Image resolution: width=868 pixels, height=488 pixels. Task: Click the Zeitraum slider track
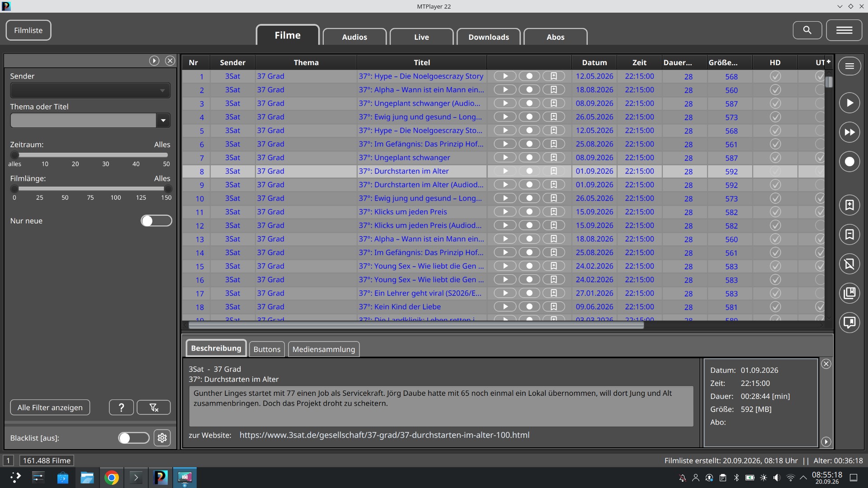click(90, 155)
